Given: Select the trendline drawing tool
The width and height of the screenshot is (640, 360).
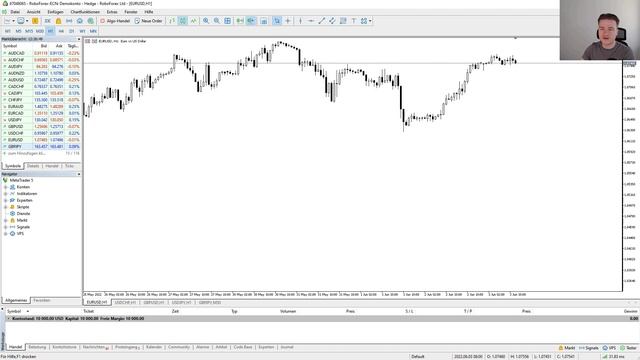Looking at the screenshot, I should tap(322, 21).
